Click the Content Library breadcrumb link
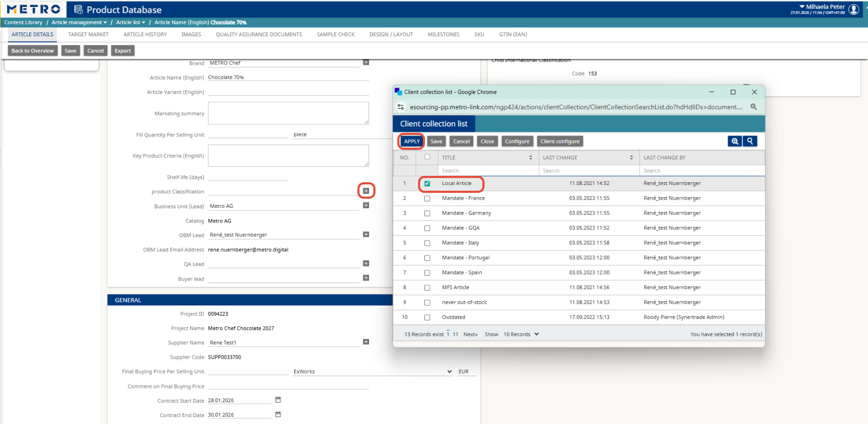 click(23, 22)
